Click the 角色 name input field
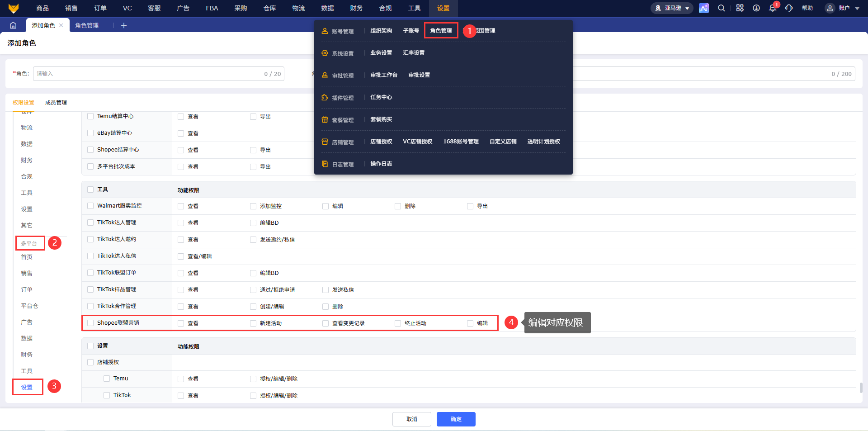868x431 pixels. [x=158, y=74]
